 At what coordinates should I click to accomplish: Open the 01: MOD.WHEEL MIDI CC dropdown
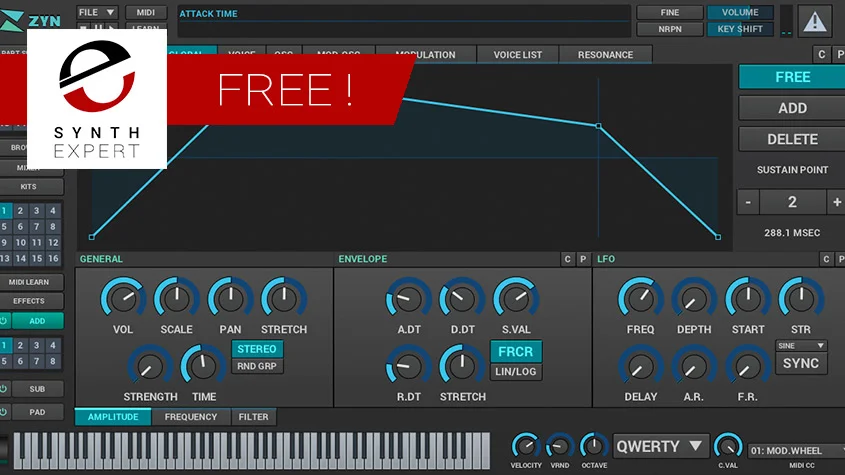(x=796, y=450)
